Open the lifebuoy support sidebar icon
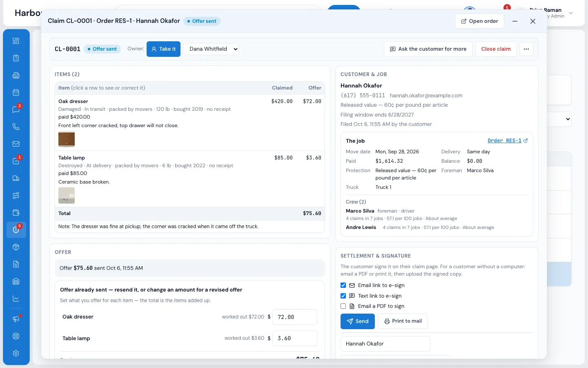The width and height of the screenshot is (588, 368). (16, 336)
